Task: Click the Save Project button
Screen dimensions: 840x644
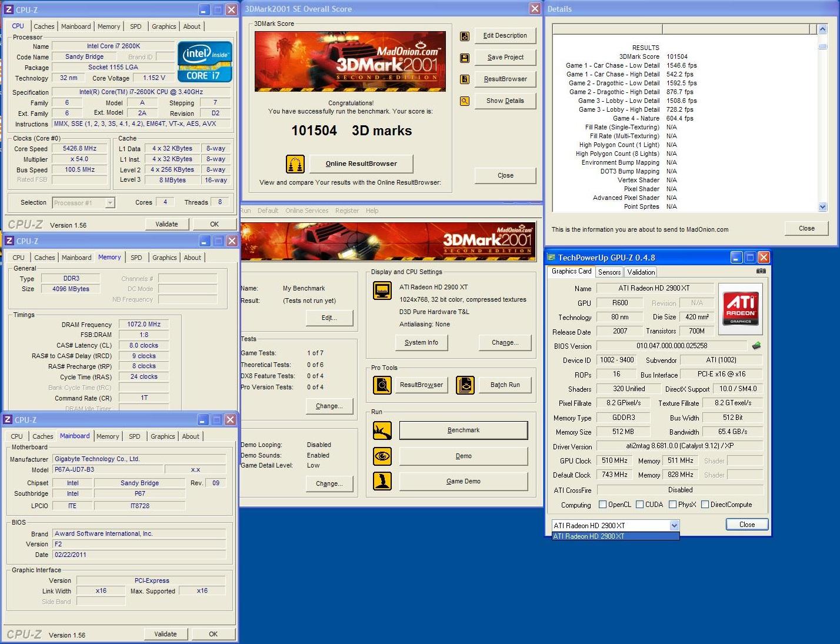Action: click(505, 58)
